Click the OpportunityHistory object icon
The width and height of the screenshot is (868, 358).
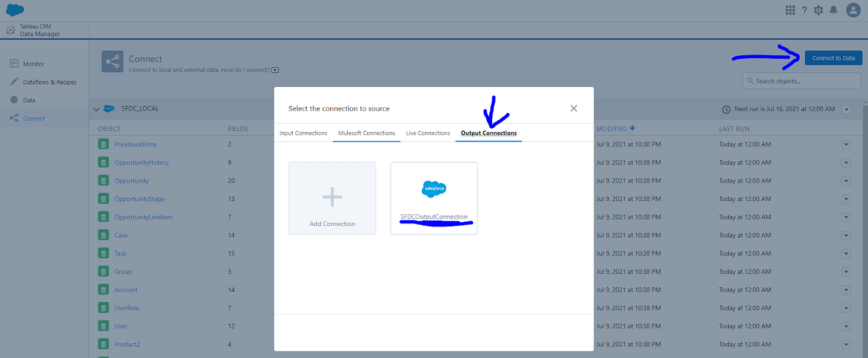(103, 163)
